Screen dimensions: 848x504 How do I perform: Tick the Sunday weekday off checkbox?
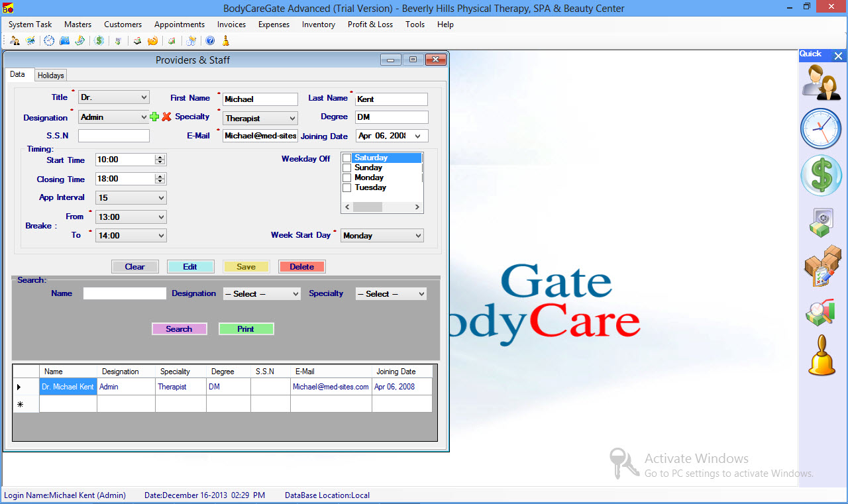pos(346,168)
